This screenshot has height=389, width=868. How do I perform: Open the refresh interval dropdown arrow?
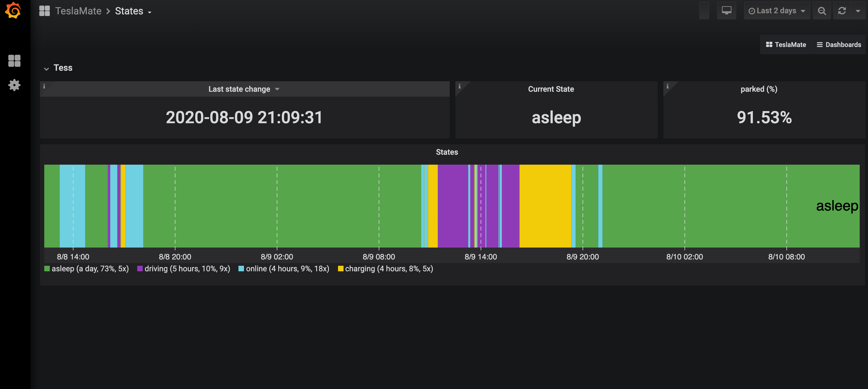(858, 11)
